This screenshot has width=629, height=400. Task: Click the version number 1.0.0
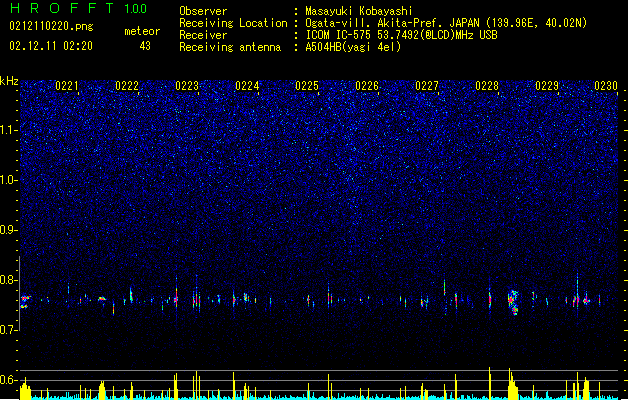[136, 9]
